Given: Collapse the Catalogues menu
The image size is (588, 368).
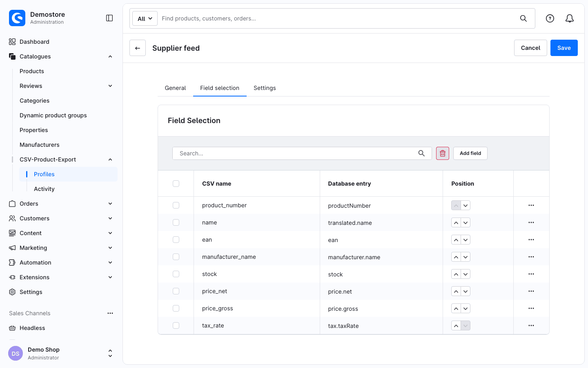Looking at the screenshot, I should (110, 56).
